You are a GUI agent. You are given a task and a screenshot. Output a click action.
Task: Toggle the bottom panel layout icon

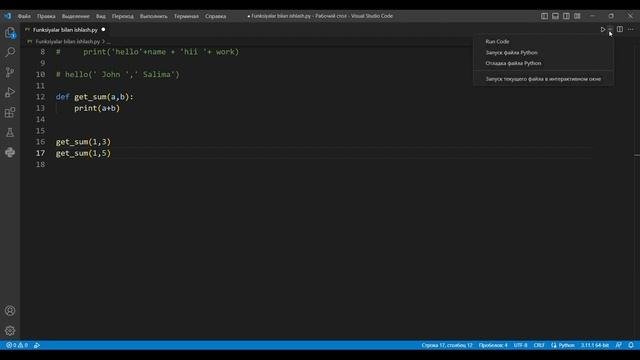tap(556, 16)
